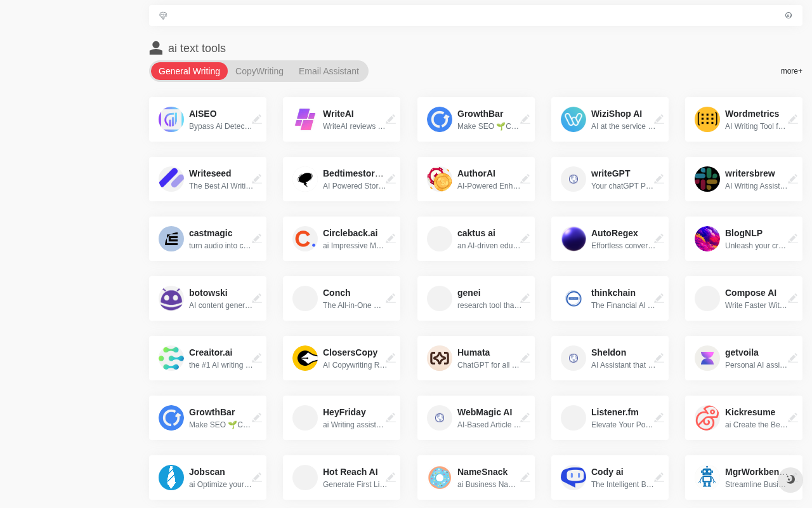Click the AISEO logo icon

pos(171,119)
